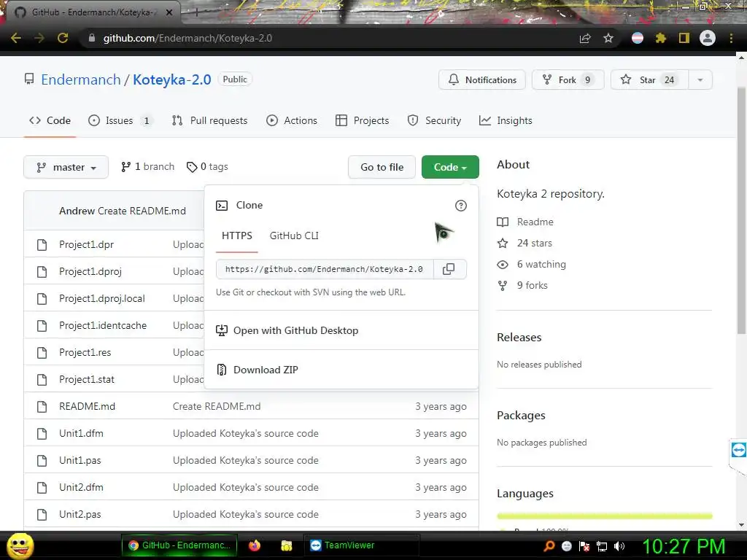The image size is (747, 560).
Task: Open the Create README.md commit message
Action: point(217,407)
